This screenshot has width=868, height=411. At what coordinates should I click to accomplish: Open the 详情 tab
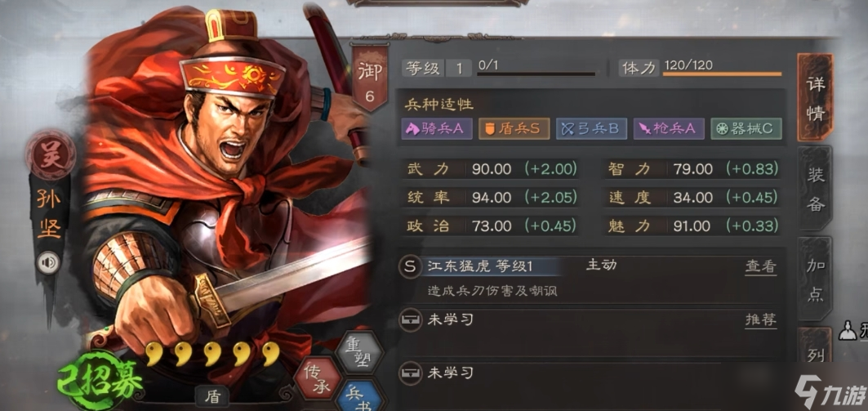815,97
